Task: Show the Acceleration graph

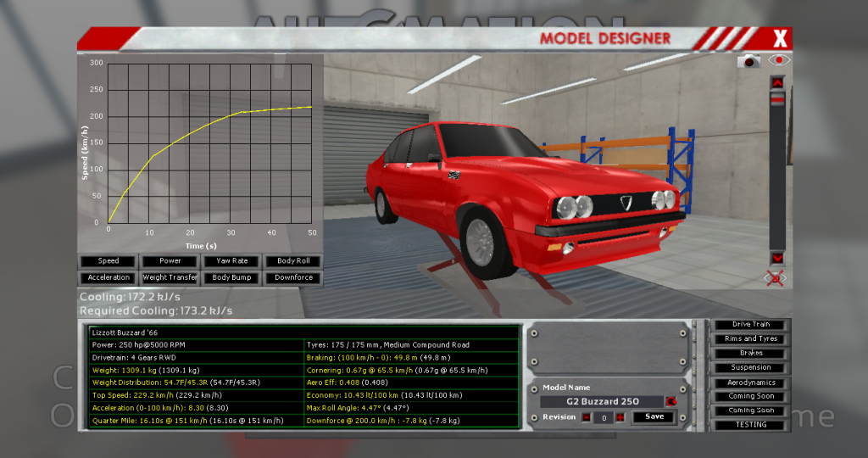Action: coord(108,277)
